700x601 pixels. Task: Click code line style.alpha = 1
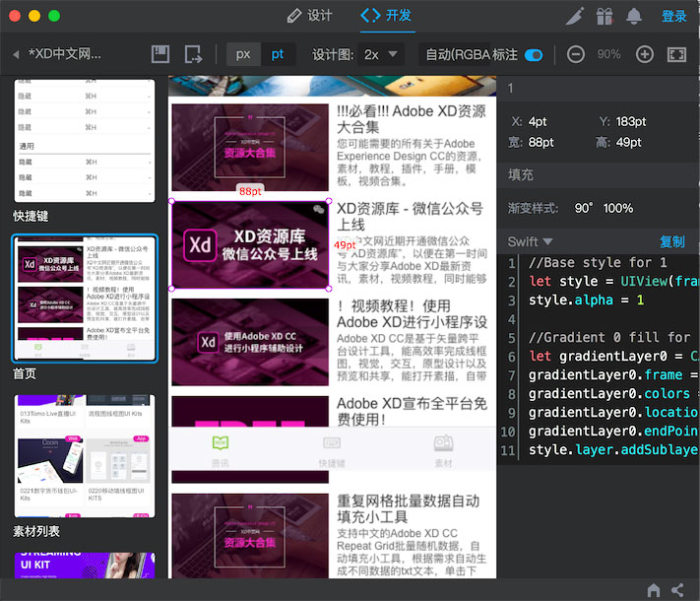pyautogui.click(x=586, y=300)
